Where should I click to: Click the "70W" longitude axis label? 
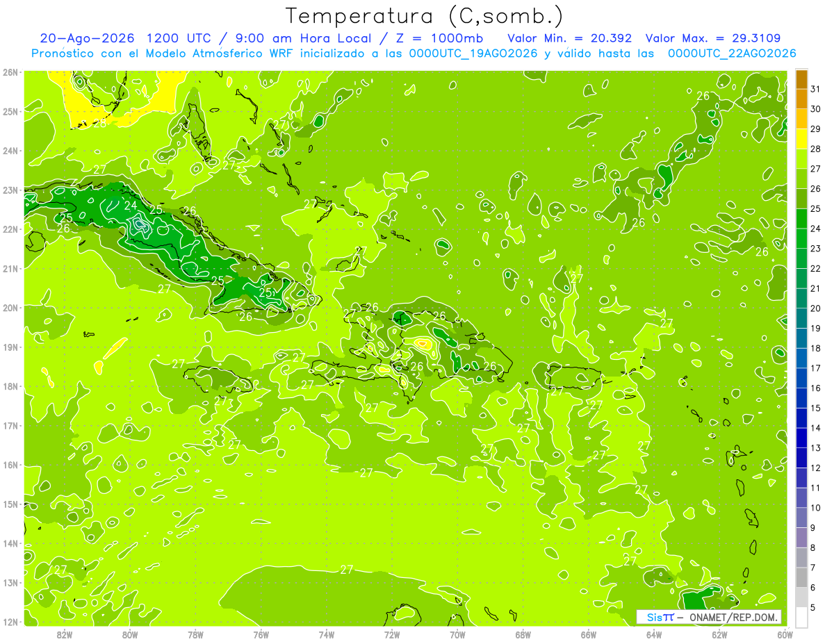457,634
